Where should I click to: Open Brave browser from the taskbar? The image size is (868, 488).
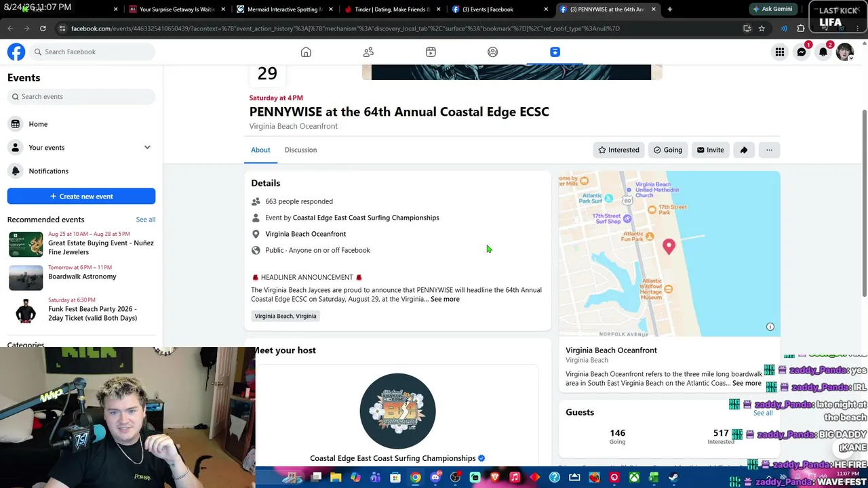(494, 478)
